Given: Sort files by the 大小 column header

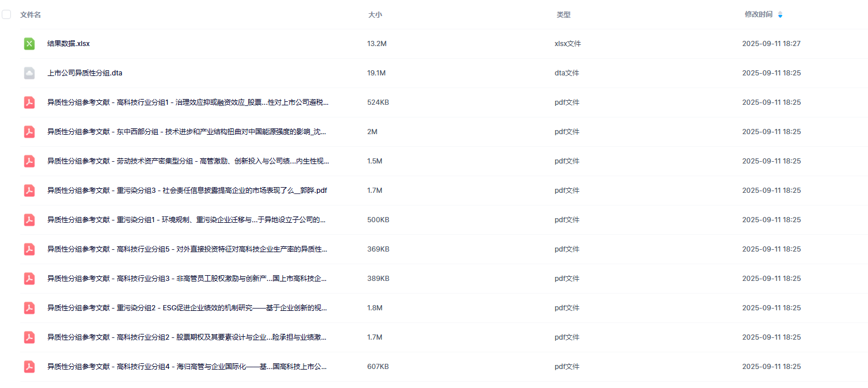Looking at the screenshot, I should (375, 14).
